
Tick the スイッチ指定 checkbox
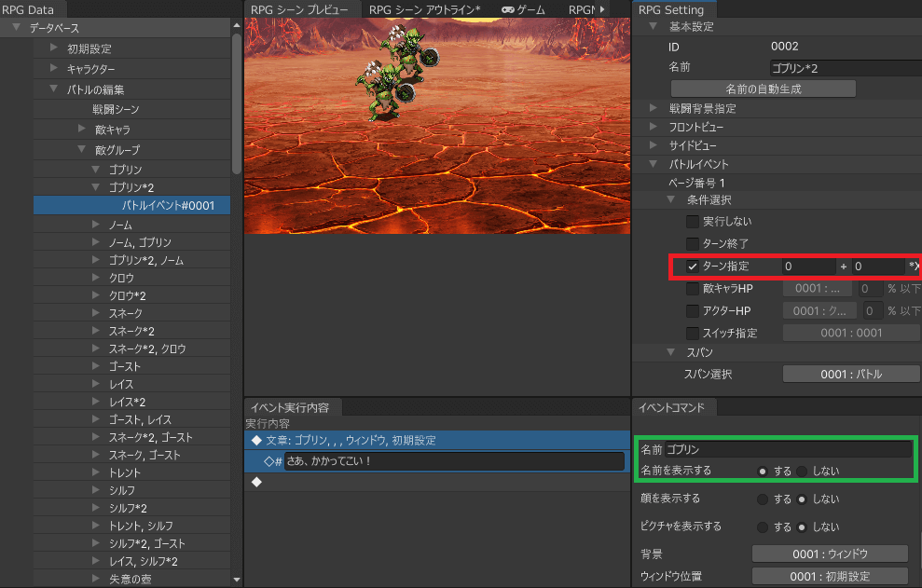pos(693,334)
